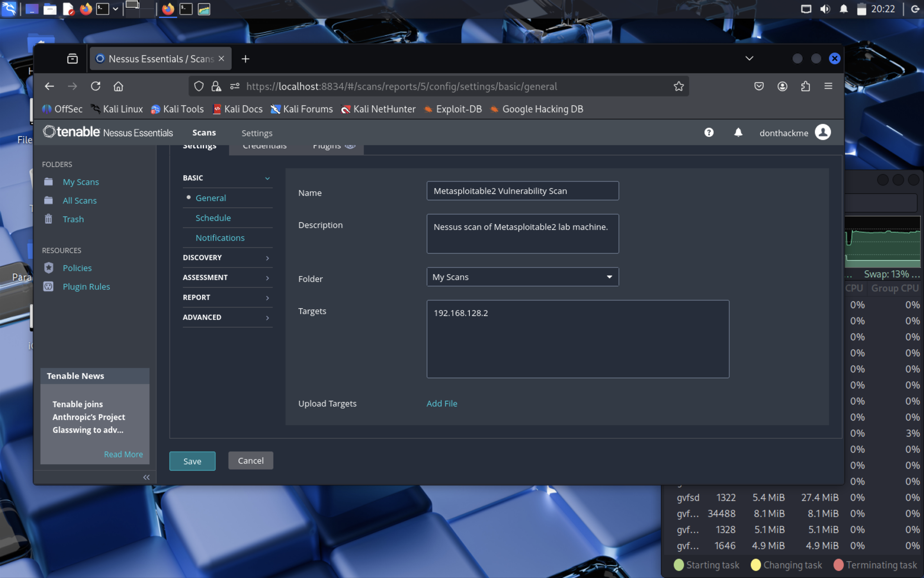Screen dimensions: 924x578
Task: Open the Folder dropdown showing My Scans
Action: pyautogui.click(x=522, y=277)
